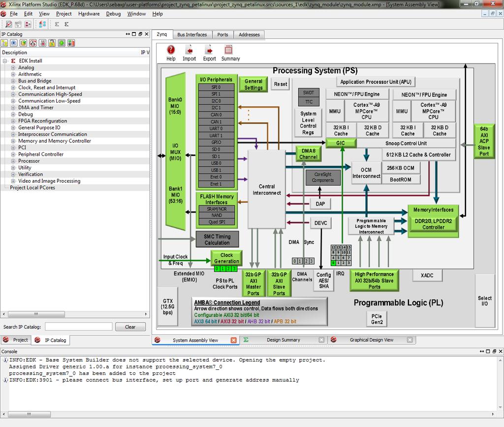Close the Console panel
The image size is (504, 427).
point(501,352)
